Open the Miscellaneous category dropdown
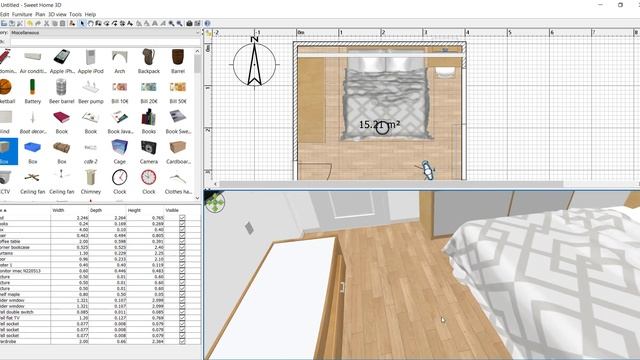Viewport: 640px width, 360px height. click(105, 33)
